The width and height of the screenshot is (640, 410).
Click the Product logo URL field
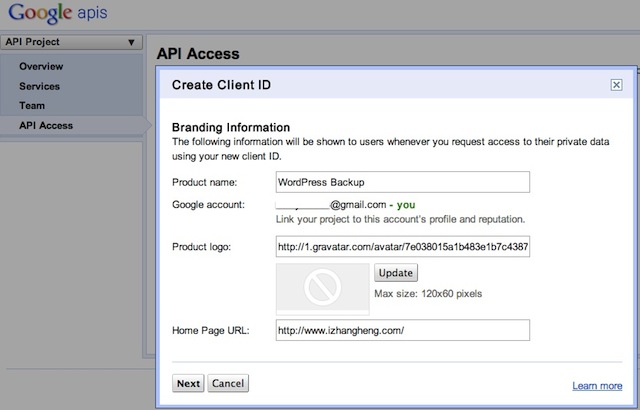(x=403, y=246)
